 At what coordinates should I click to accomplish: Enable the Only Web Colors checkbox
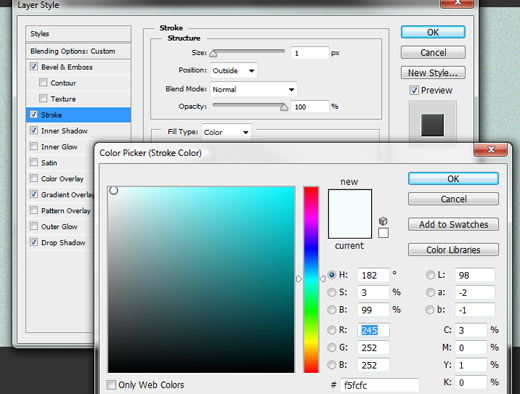coord(111,385)
